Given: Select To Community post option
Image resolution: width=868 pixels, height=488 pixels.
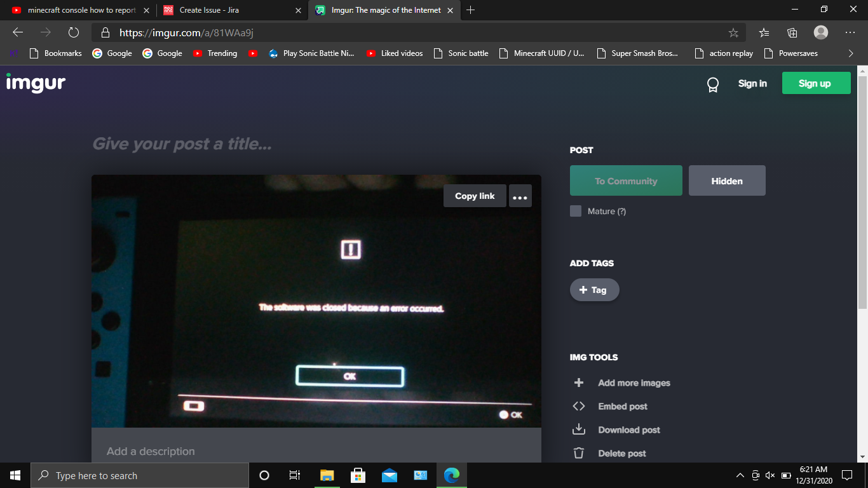Looking at the screenshot, I should pos(626,181).
